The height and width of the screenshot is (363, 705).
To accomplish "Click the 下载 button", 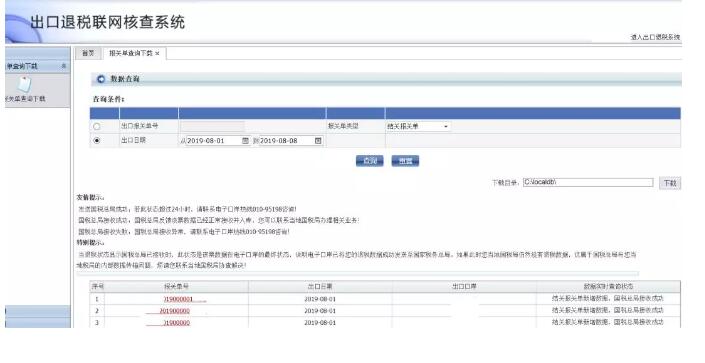I will point(670,183).
